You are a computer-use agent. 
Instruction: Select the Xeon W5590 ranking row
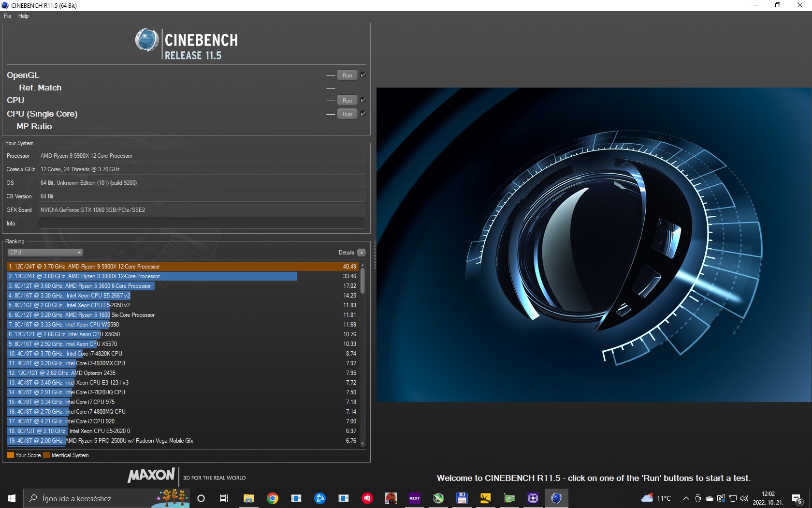click(x=183, y=325)
